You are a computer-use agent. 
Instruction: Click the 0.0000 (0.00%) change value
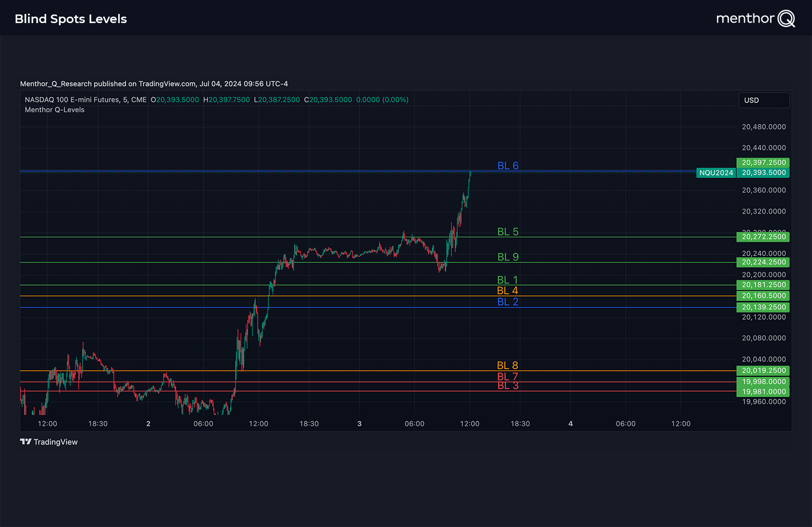(382, 100)
